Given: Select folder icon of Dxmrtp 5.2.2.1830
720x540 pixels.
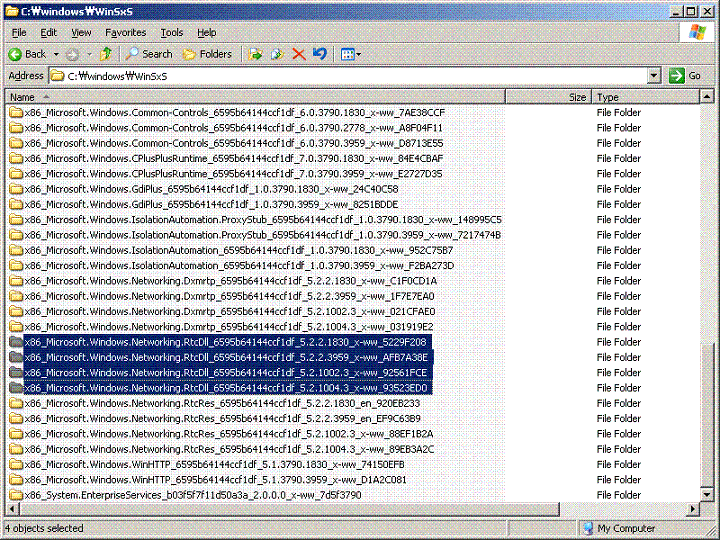Looking at the screenshot, I should tap(16, 281).
